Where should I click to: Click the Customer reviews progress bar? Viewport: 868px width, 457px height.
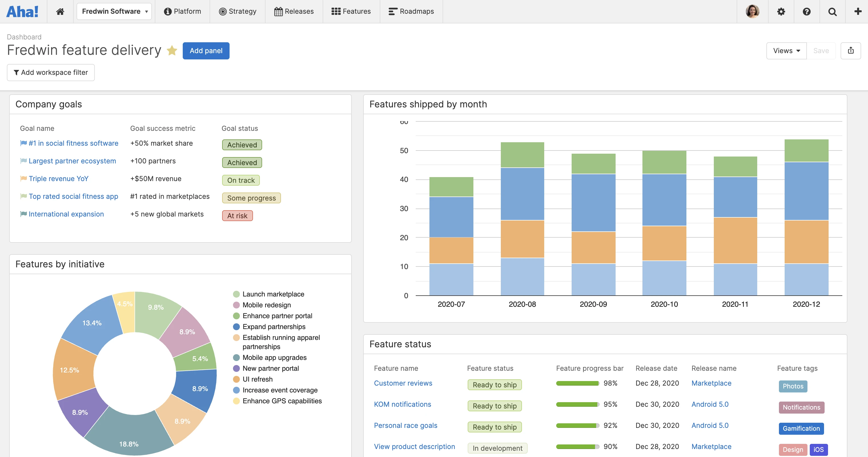click(577, 383)
